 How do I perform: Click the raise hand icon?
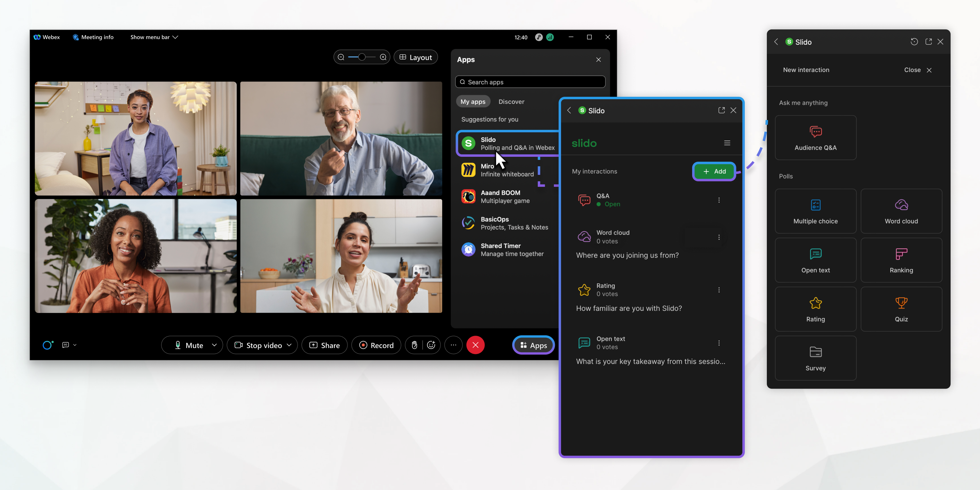[414, 345]
